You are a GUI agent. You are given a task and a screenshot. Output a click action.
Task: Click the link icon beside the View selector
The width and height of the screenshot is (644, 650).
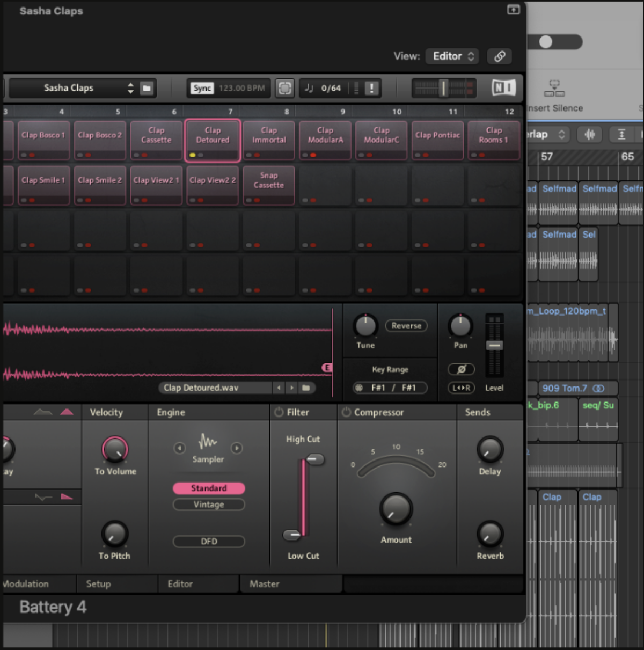click(500, 56)
